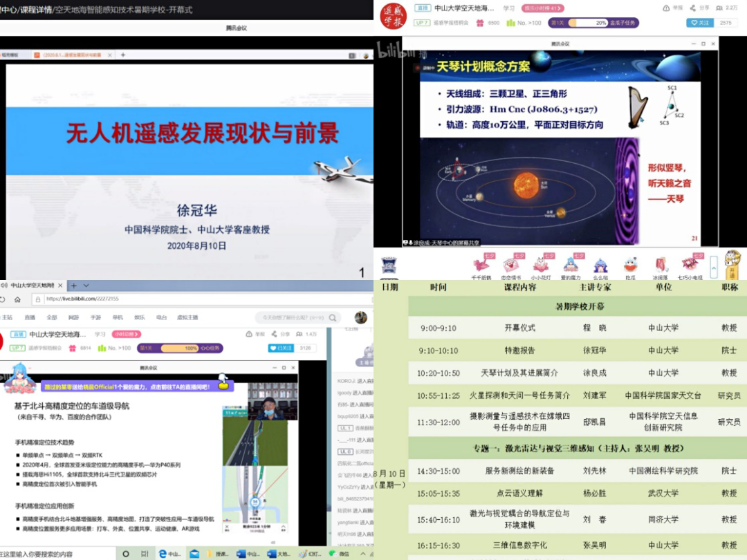
Task: Open the 网游 category tab
Action: click(x=73, y=317)
